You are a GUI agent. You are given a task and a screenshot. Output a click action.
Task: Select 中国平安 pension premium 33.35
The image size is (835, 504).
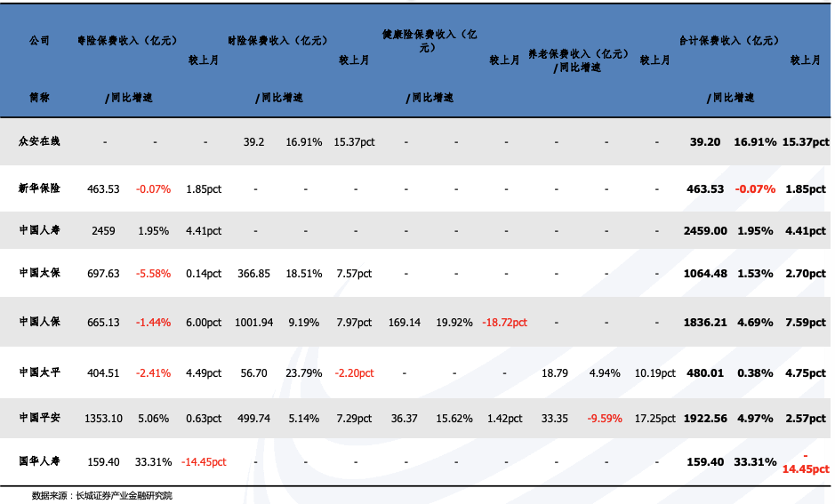(x=554, y=419)
